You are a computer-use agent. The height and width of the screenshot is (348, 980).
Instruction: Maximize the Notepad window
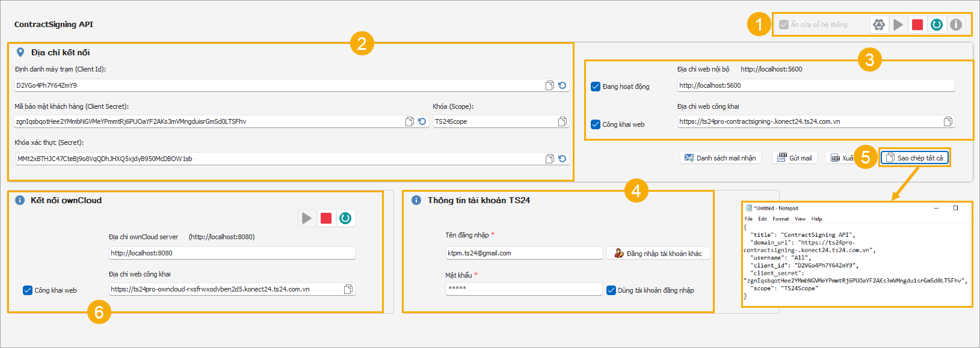click(955, 208)
